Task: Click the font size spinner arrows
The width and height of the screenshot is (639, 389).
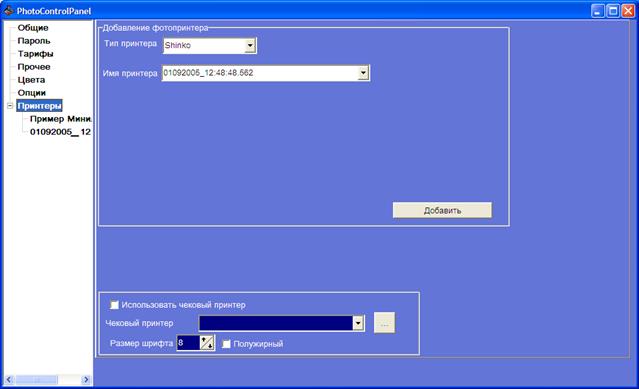Action: [207, 343]
